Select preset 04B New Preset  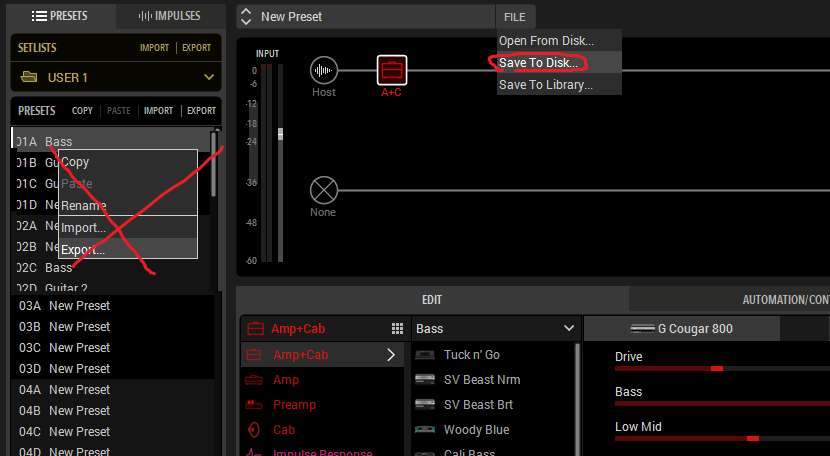[113, 410]
